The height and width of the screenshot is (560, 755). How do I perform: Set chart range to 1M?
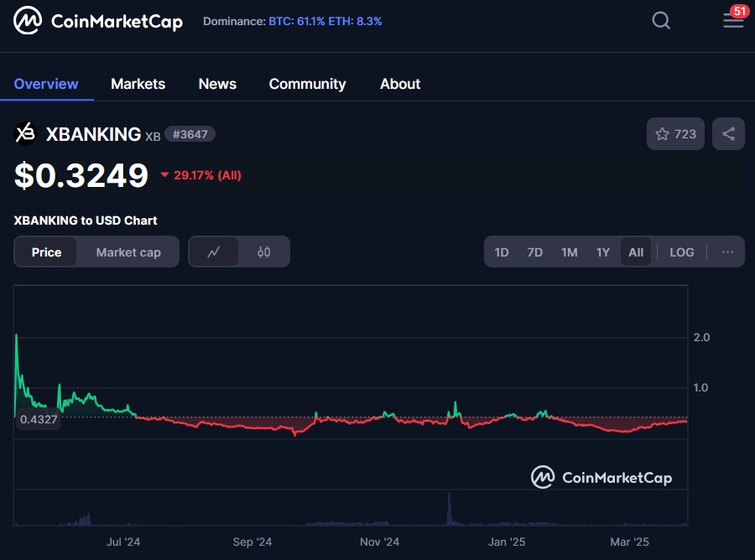(569, 252)
